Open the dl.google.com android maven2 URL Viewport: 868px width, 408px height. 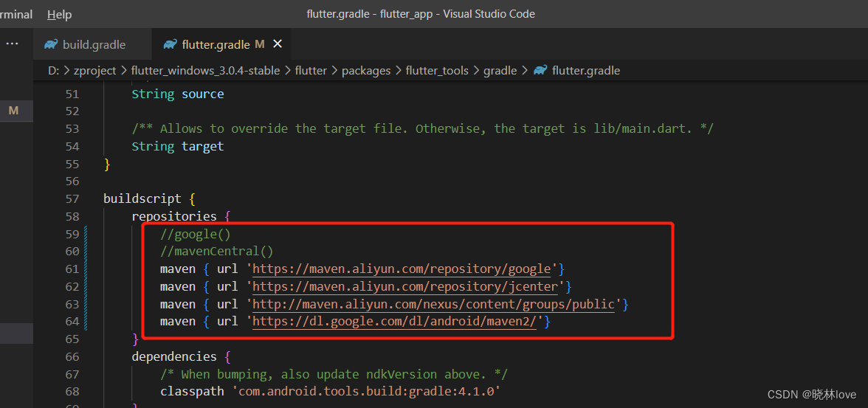pos(395,322)
